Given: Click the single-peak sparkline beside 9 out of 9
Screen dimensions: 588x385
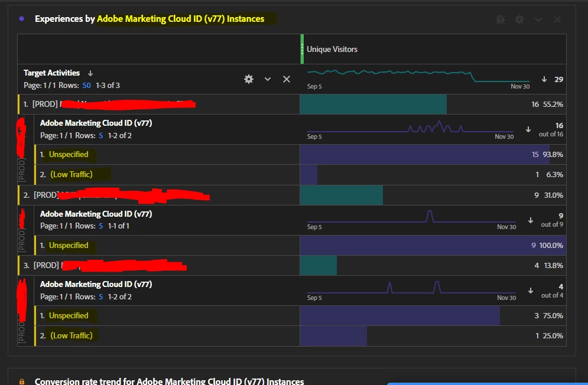Looking at the screenshot, I should click(x=411, y=217).
